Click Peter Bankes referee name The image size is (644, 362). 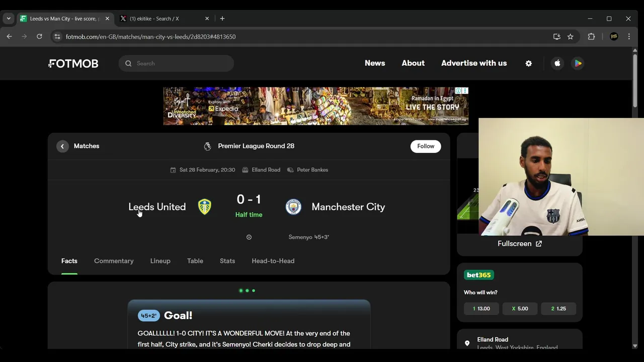pos(312,170)
